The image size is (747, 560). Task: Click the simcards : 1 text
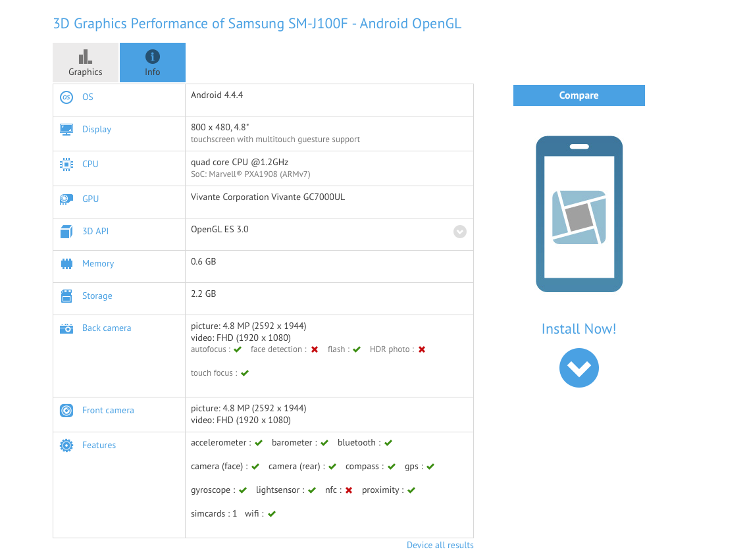214,514
